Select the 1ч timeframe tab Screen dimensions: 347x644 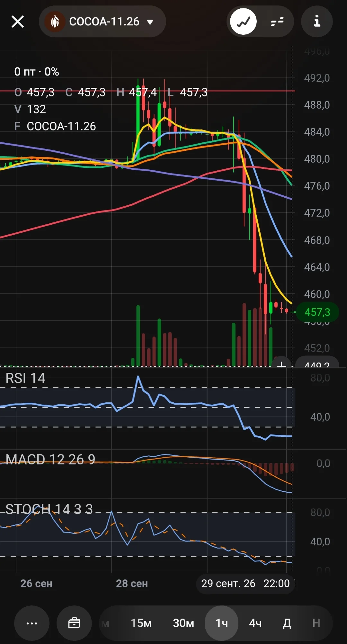click(222, 623)
